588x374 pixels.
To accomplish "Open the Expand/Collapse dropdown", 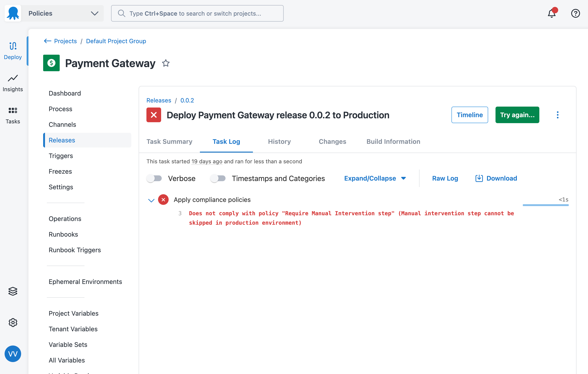I will 375,178.
